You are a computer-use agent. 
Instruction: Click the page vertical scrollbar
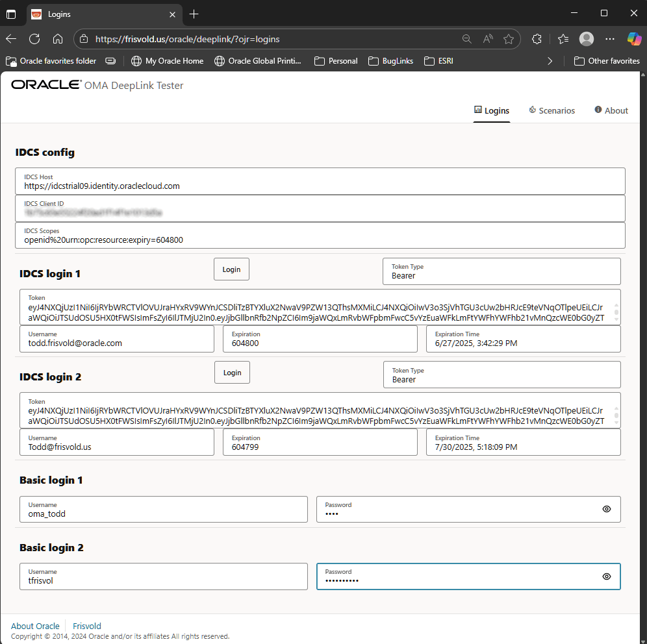(x=643, y=358)
